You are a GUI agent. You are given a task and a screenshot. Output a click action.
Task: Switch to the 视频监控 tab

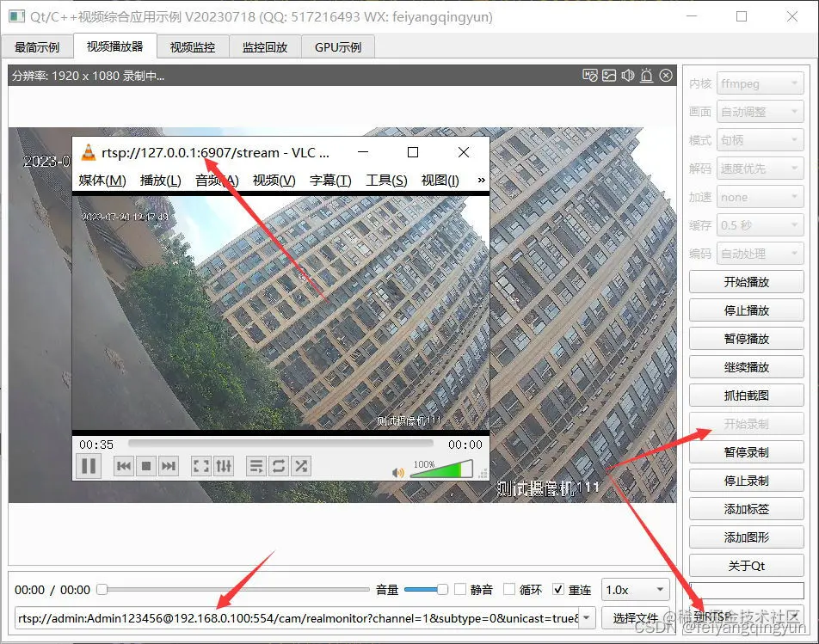(192, 47)
